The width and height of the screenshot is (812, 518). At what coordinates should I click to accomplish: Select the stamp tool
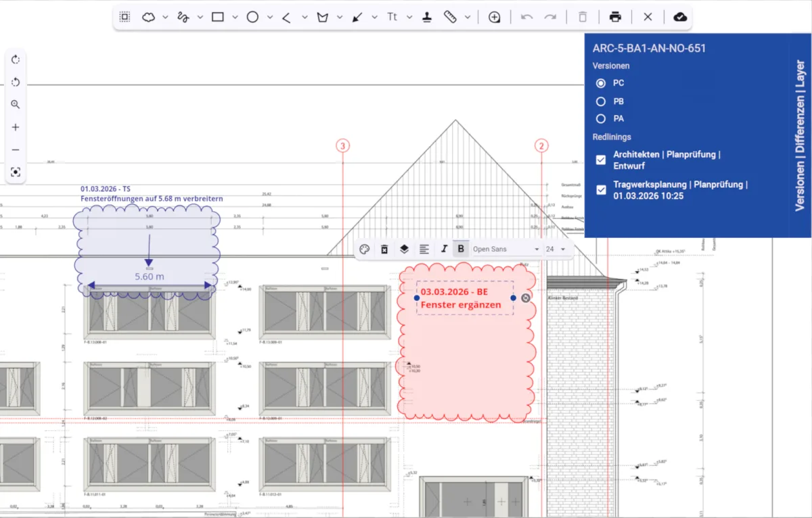tap(426, 17)
